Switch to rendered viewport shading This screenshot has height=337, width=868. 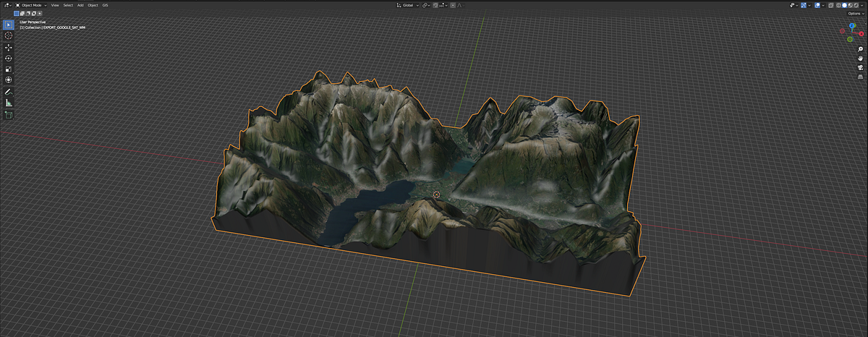point(856,5)
